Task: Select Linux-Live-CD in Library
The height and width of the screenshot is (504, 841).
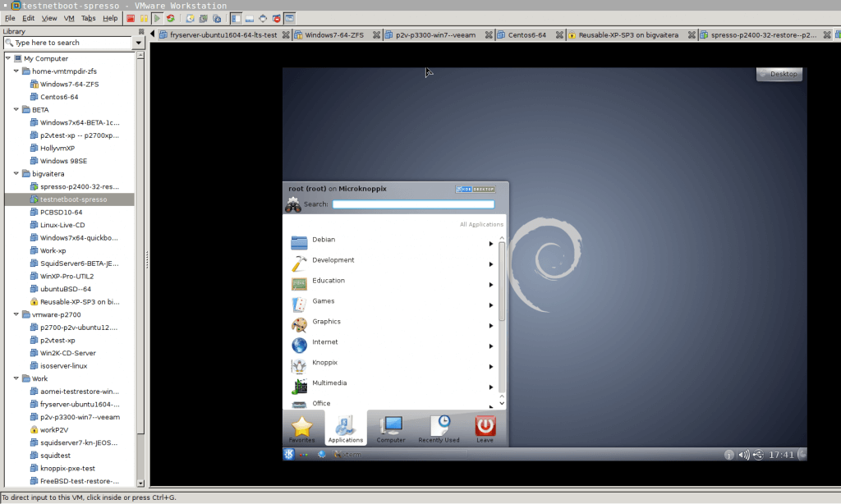Action: coord(62,225)
